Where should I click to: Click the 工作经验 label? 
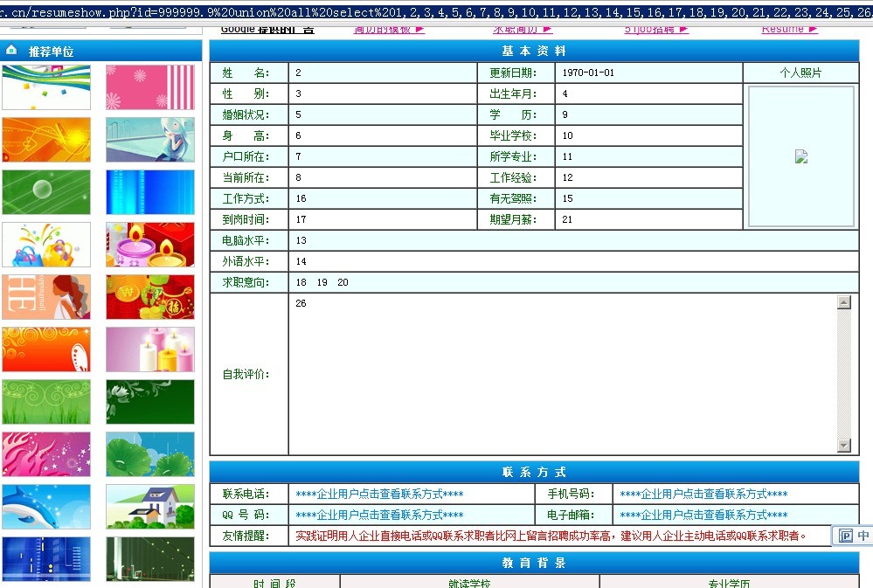coord(513,177)
